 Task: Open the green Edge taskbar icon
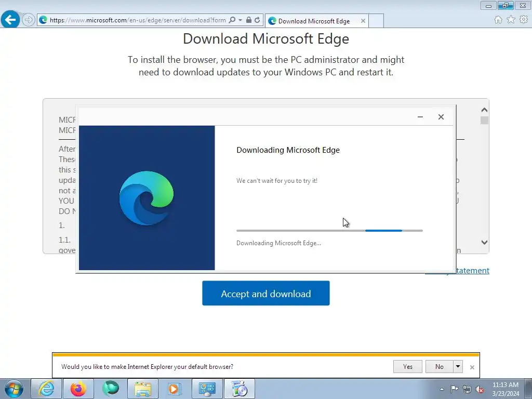[111, 389]
